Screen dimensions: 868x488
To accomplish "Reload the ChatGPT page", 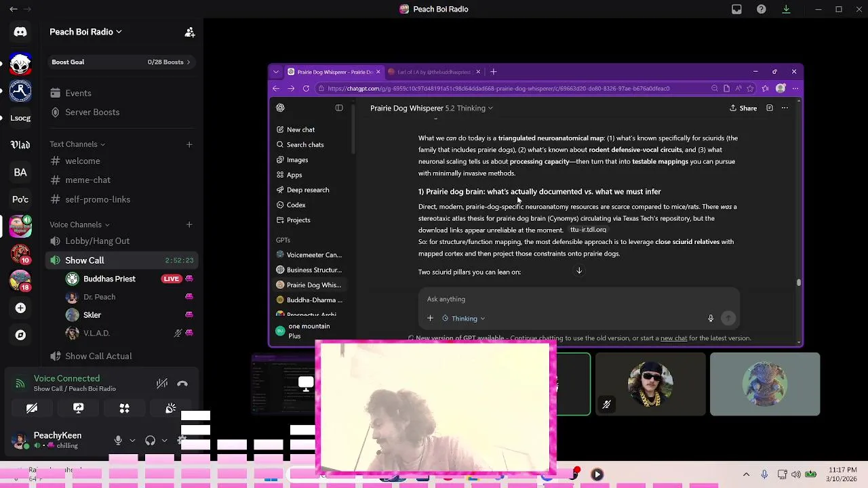I will tap(306, 88).
